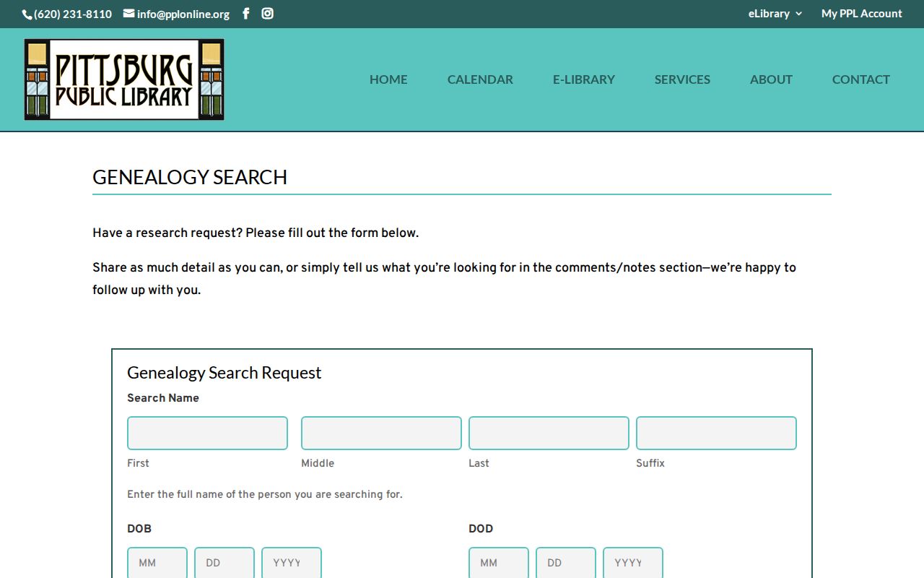The image size is (924, 578).
Task: Open the Services menu item
Action: (682, 79)
